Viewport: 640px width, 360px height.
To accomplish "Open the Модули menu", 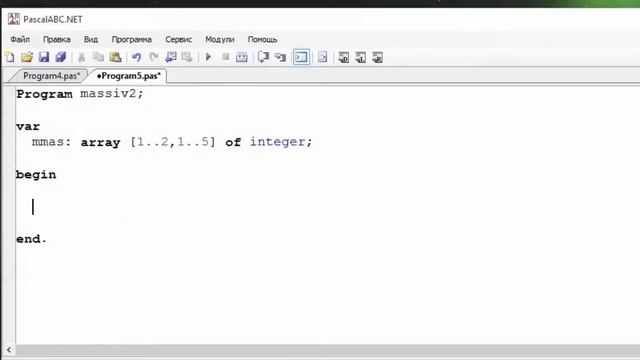I will point(220,40).
